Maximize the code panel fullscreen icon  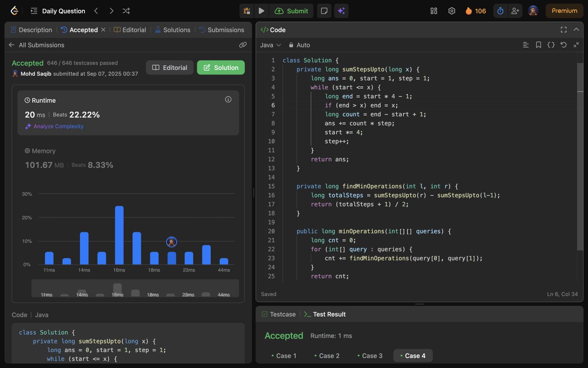(x=563, y=30)
